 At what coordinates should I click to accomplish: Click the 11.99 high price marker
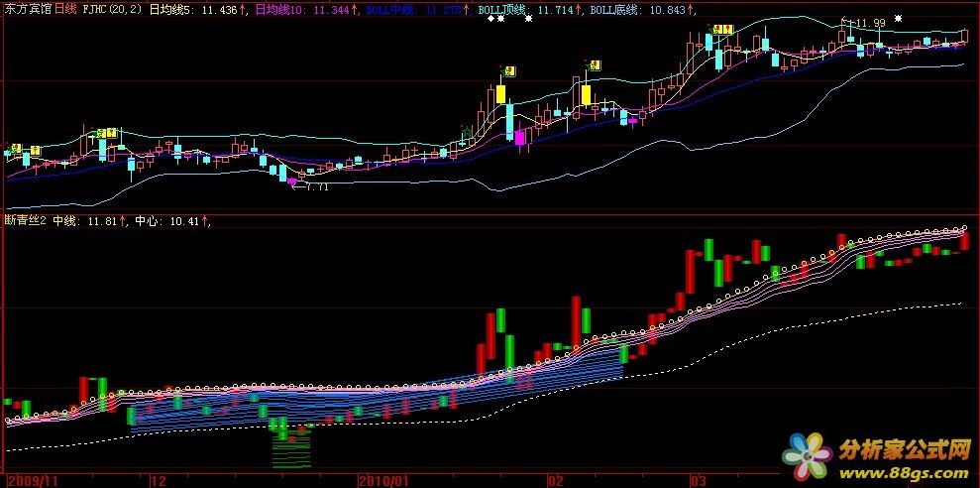[870, 23]
